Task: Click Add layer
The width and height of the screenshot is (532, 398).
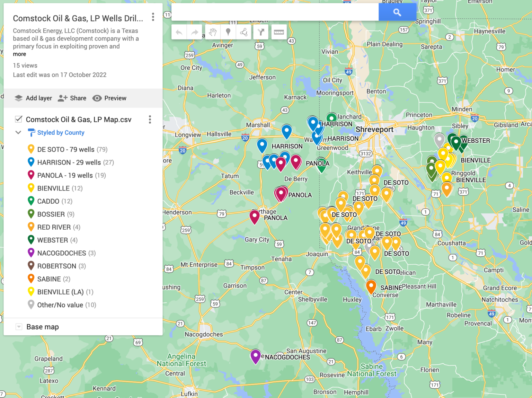Action: pyautogui.click(x=33, y=98)
